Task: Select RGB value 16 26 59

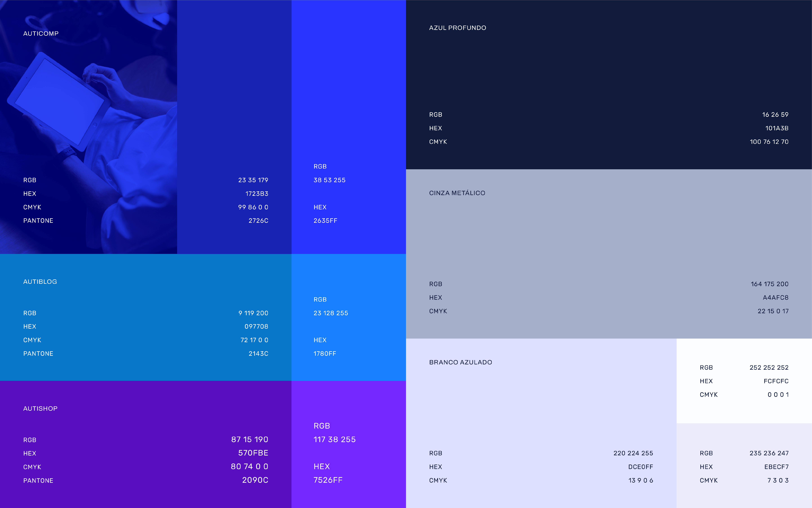Action: point(775,115)
